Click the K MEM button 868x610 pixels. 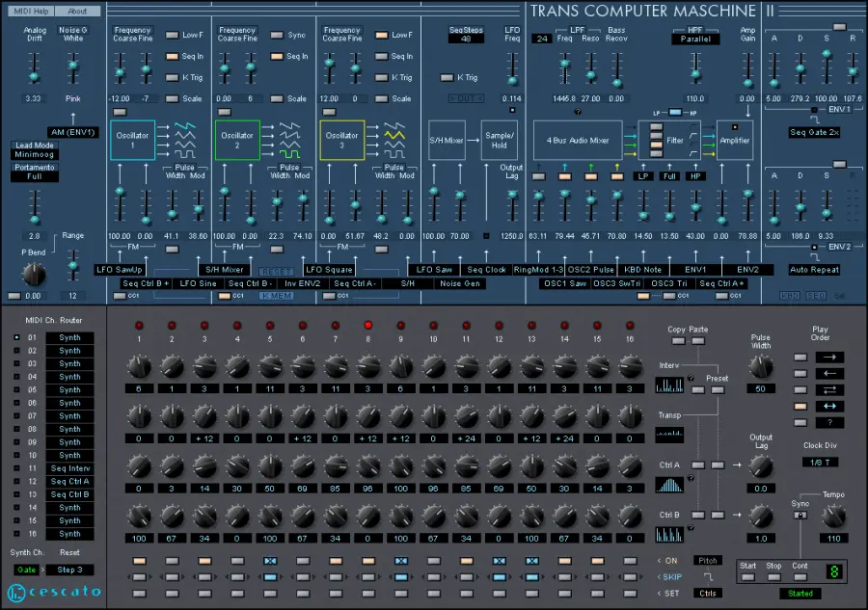276,296
